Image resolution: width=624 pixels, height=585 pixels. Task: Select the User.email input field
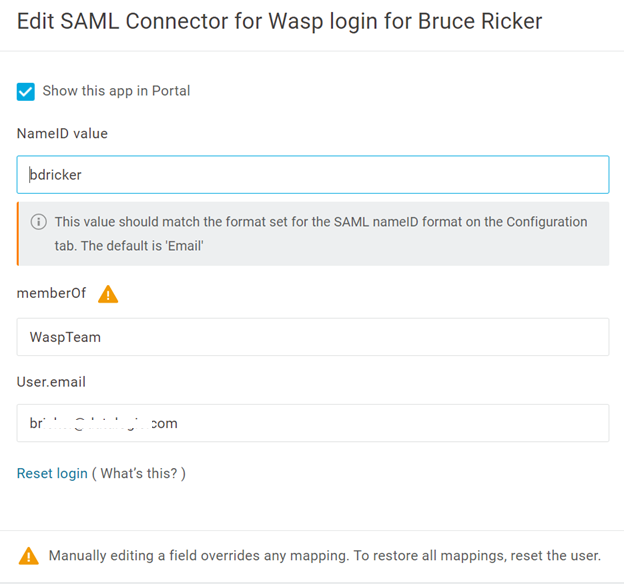[x=312, y=423]
